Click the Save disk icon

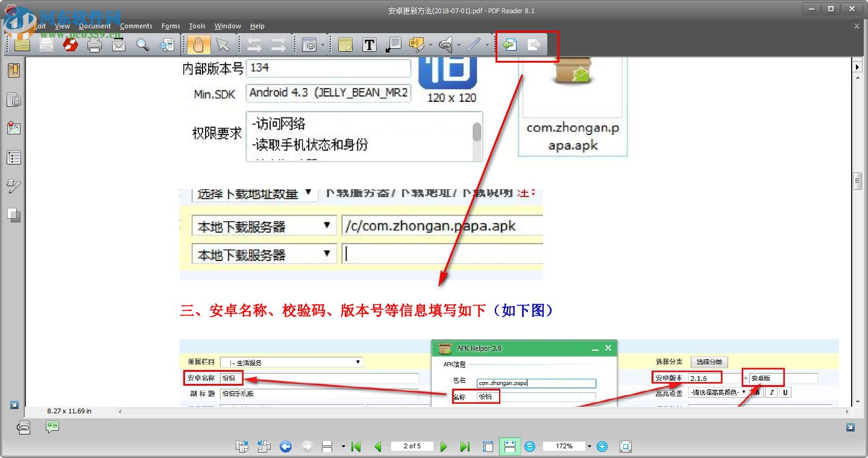(46, 45)
